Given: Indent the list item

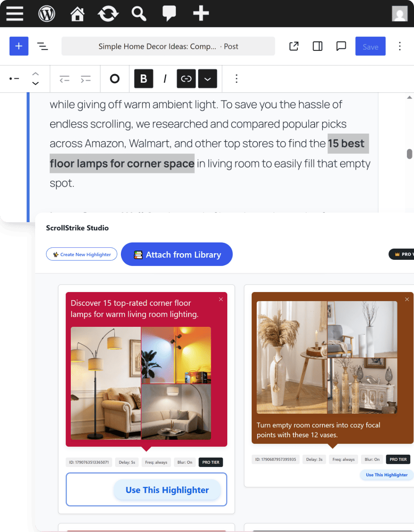Looking at the screenshot, I should pyautogui.click(x=86, y=79).
